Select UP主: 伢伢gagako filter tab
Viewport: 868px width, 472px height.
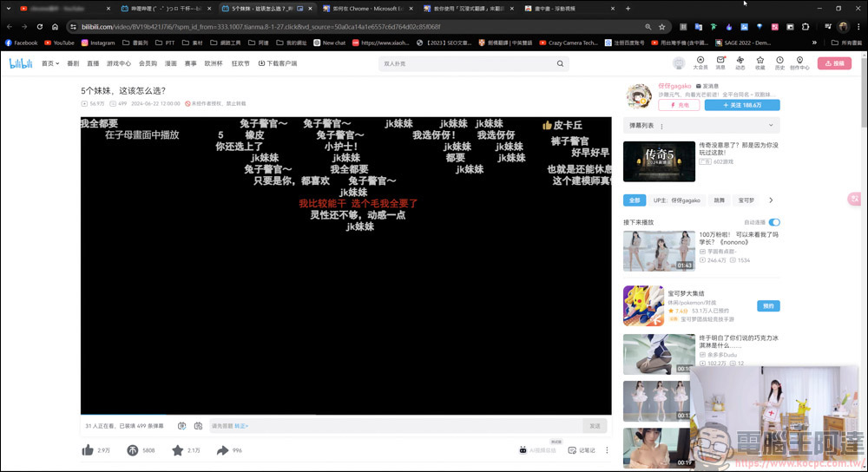pyautogui.click(x=676, y=200)
